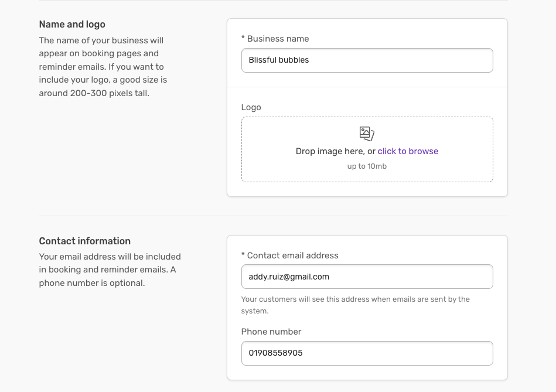Click the Business name input field
Viewport: 556px width, 392px height.
(367, 60)
